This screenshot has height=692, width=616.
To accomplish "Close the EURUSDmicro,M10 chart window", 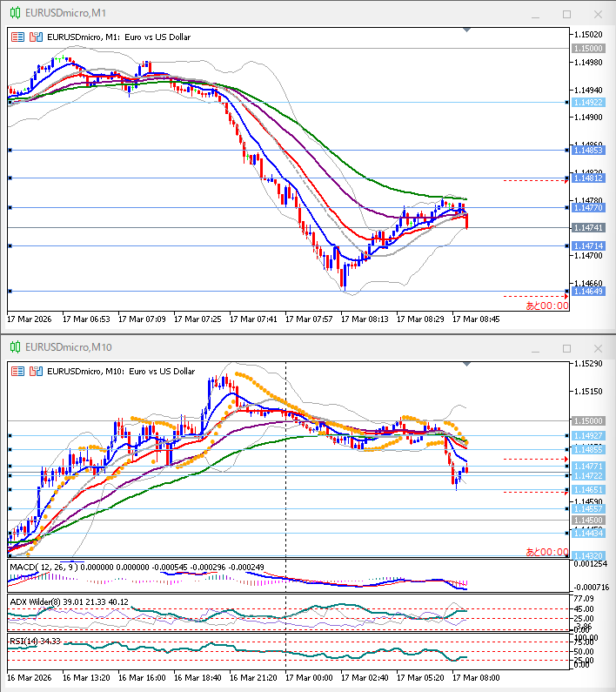I will pyautogui.click(x=596, y=347).
